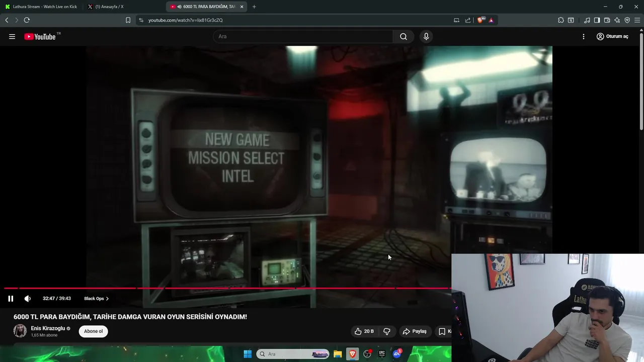Install or cast via address bar screen icon
Viewport: 644px width, 362px height.
pos(456,20)
